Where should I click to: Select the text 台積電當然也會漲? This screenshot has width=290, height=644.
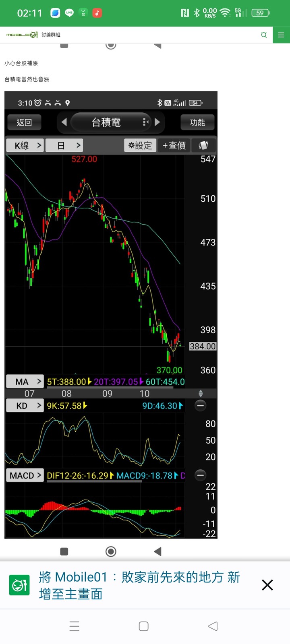pyautogui.click(x=27, y=79)
